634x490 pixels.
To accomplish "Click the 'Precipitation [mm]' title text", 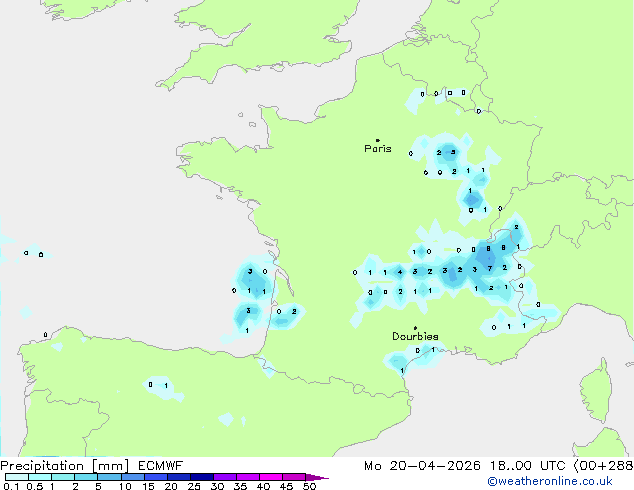I will tap(65, 466).
